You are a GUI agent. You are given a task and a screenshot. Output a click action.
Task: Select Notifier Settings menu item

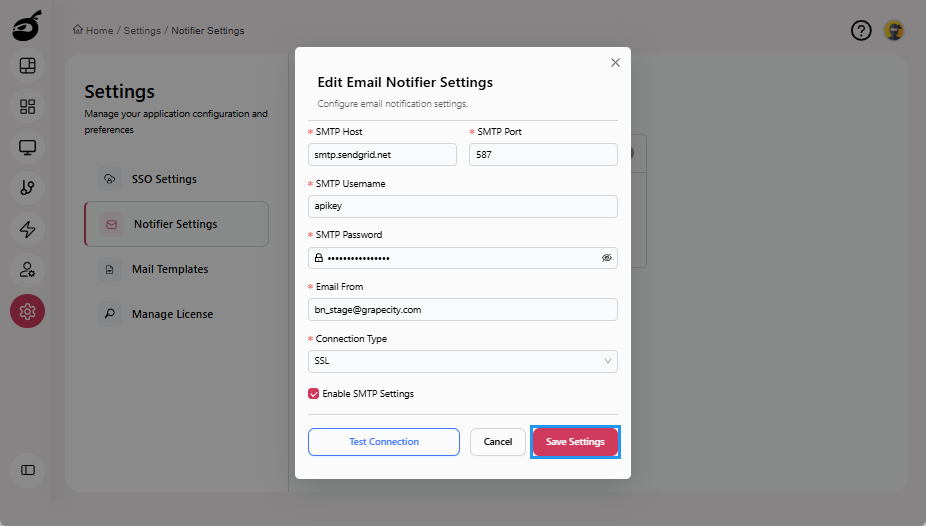tap(177, 224)
